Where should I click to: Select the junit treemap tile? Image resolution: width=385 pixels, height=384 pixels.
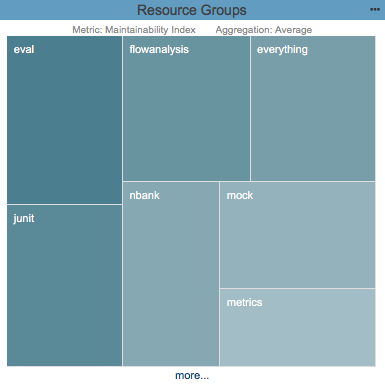point(64,286)
